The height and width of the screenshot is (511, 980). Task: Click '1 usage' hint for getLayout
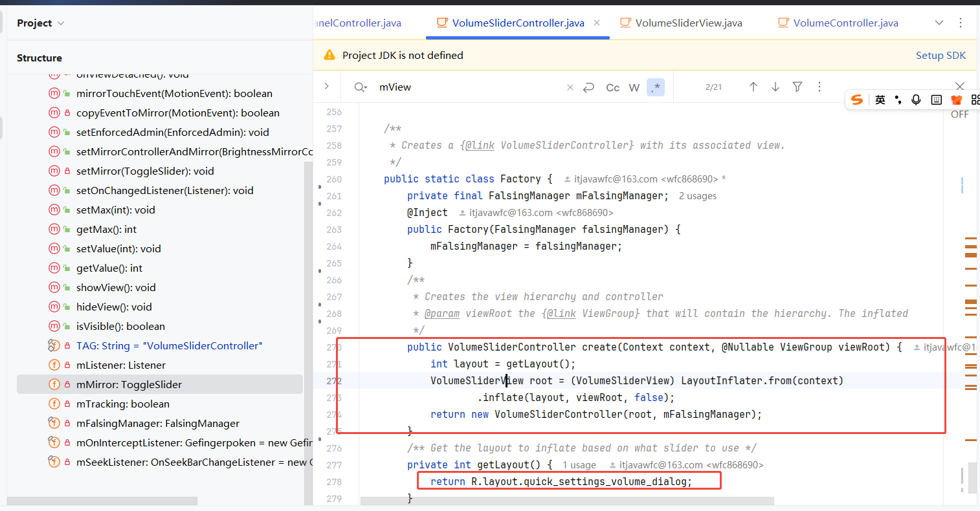click(x=579, y=465)
